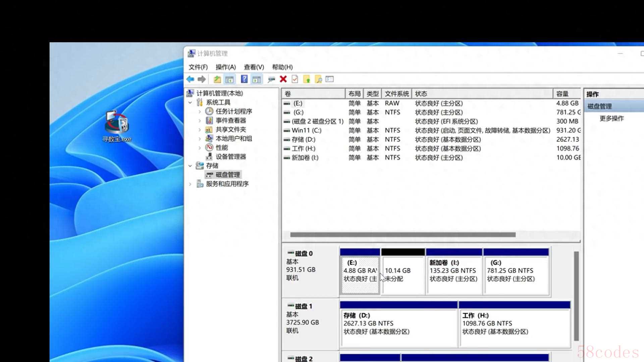Toggle Show/Hide Console Tree toolbar button
Viewport: 644px width, 362px height.
coord(229,79)
